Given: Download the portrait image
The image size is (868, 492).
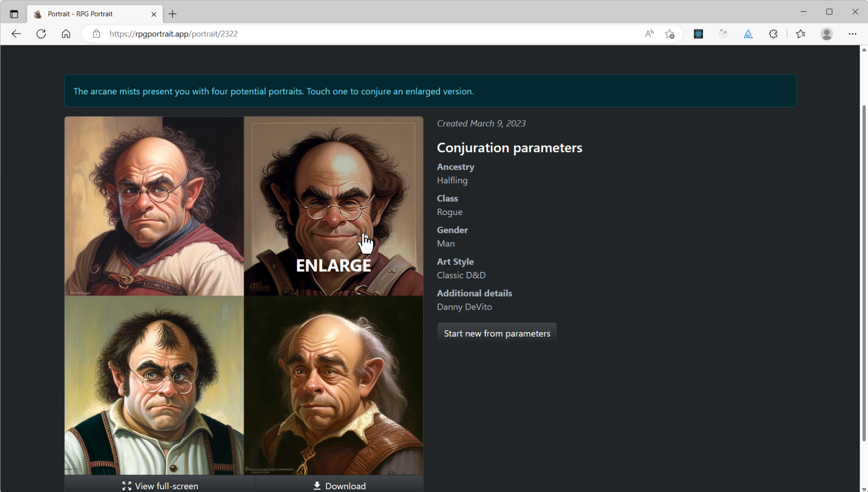Looking at the screenshot, I should tap(340, 486).
